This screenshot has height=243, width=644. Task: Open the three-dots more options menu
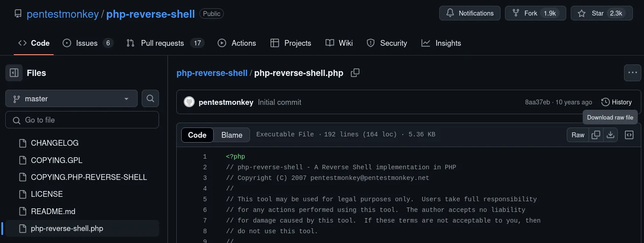[x=632, y=73]
